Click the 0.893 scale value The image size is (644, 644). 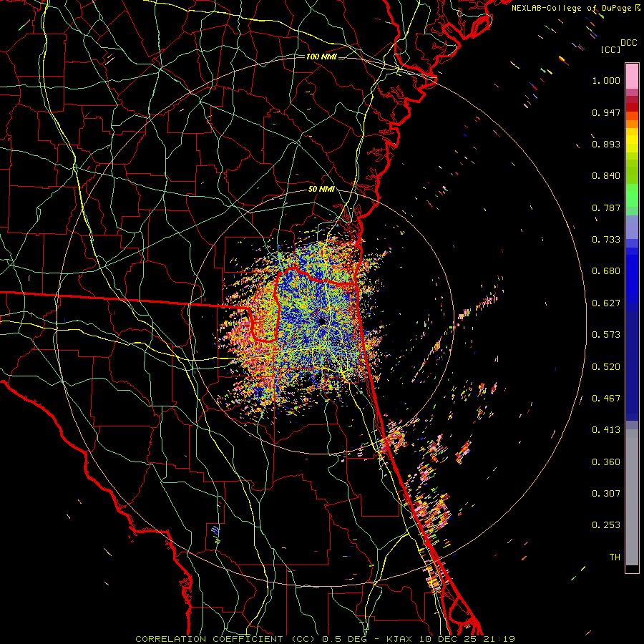[x=606, y=144]
